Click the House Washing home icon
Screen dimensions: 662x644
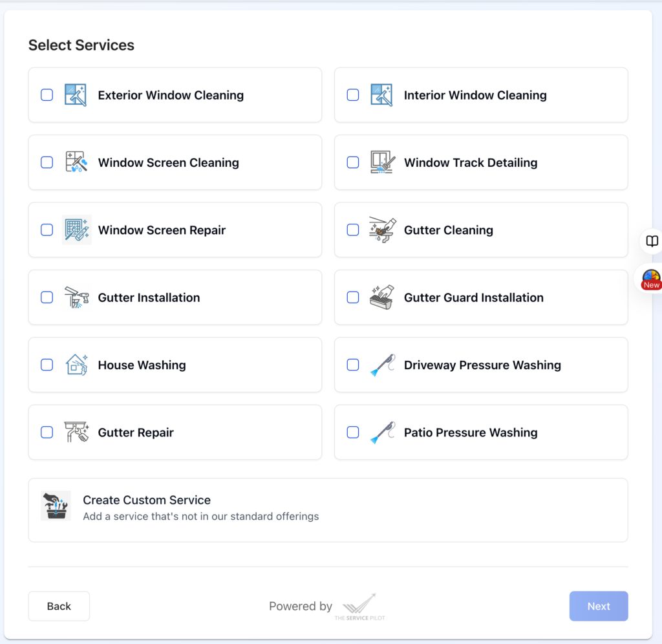[77, 365]
